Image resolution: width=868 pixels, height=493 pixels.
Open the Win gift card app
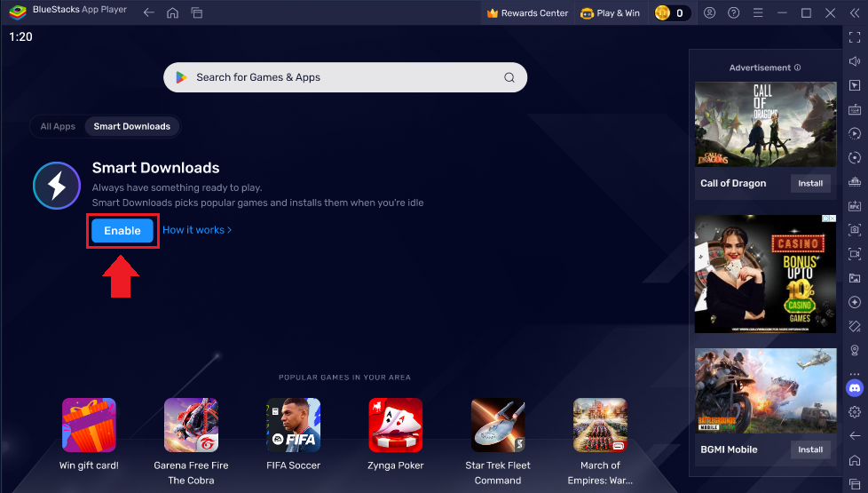pos(89,425)
